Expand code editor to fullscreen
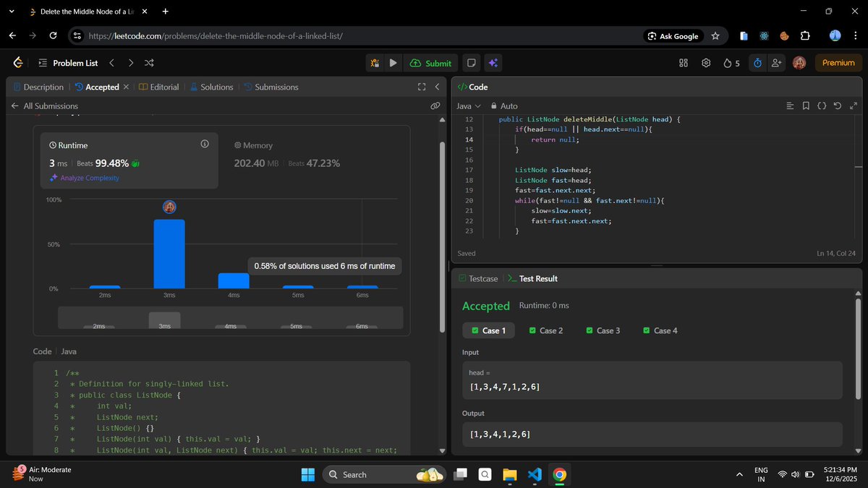The width and height of the screenshot is (868, 488). point(854,106)
